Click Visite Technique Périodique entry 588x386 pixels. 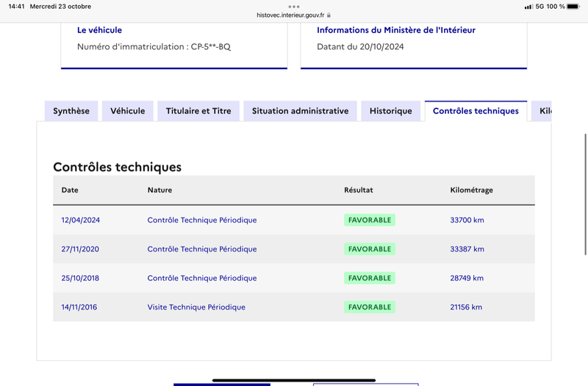(196, 307)
